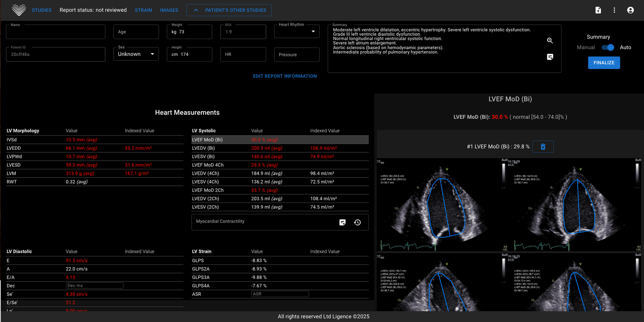Image resolution: width=644 pixels, height=322 pixels.
Task: Toggle the Summary Manual/Auto switch
Action: (x=608, y=47)
